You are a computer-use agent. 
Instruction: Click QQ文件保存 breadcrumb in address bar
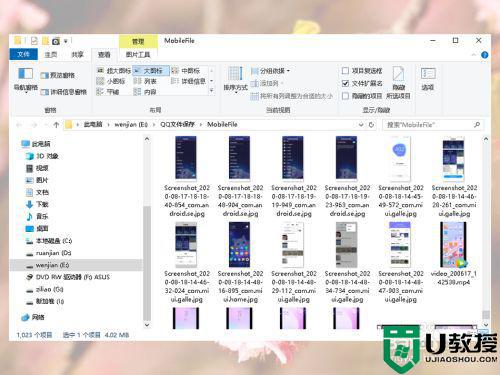click(177, 124)
